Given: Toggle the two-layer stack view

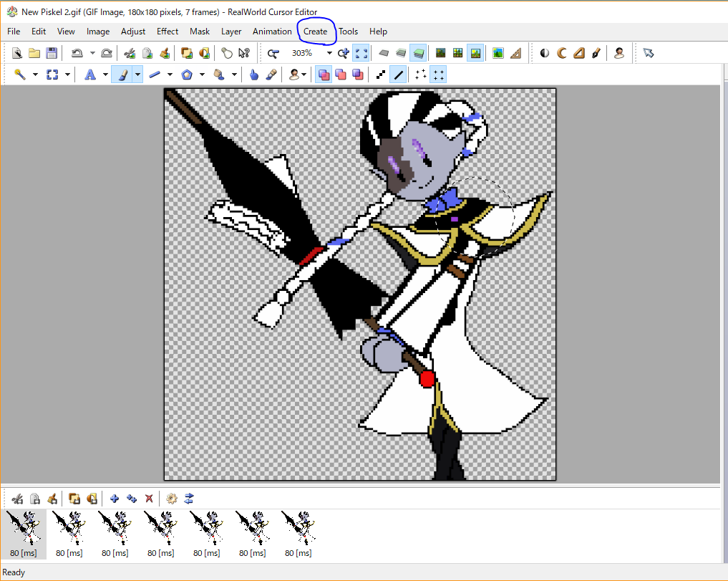Looking at the screenshot, I should pos(401,53).
